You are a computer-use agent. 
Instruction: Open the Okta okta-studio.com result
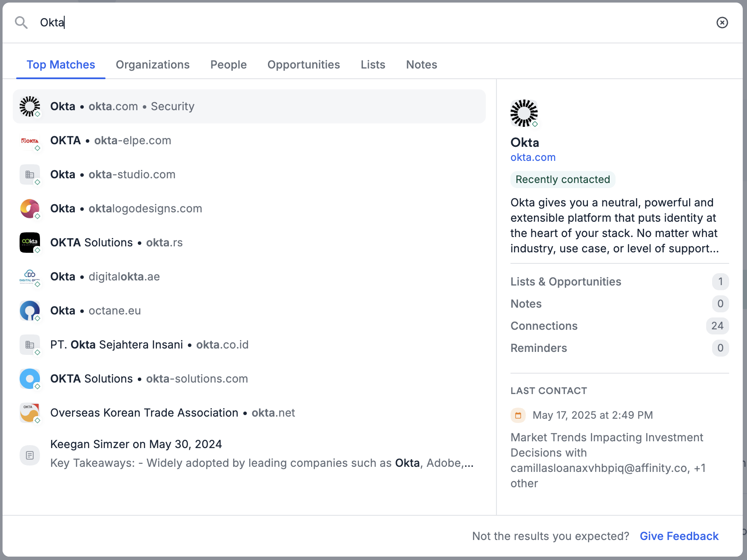point(249,174)
